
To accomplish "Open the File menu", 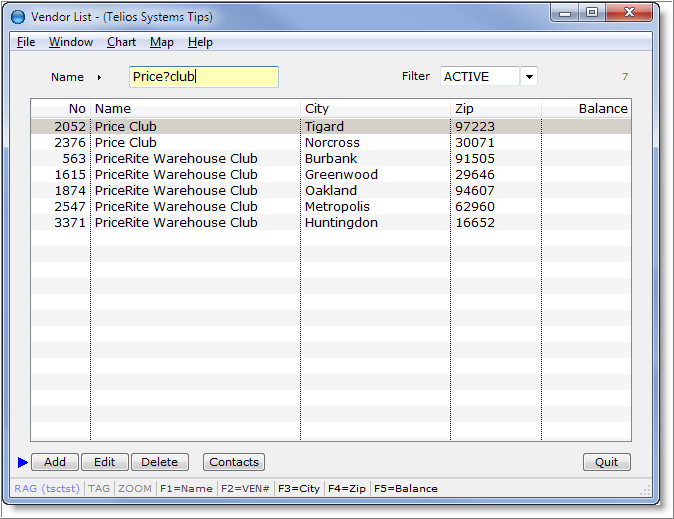I will [x=26, y=42].
